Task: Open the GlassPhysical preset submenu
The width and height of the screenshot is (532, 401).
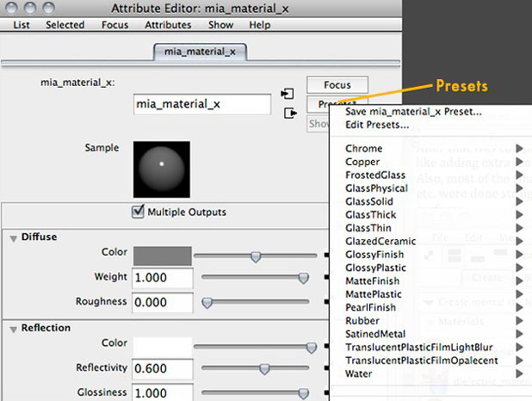Action: [x=430, y=188]
